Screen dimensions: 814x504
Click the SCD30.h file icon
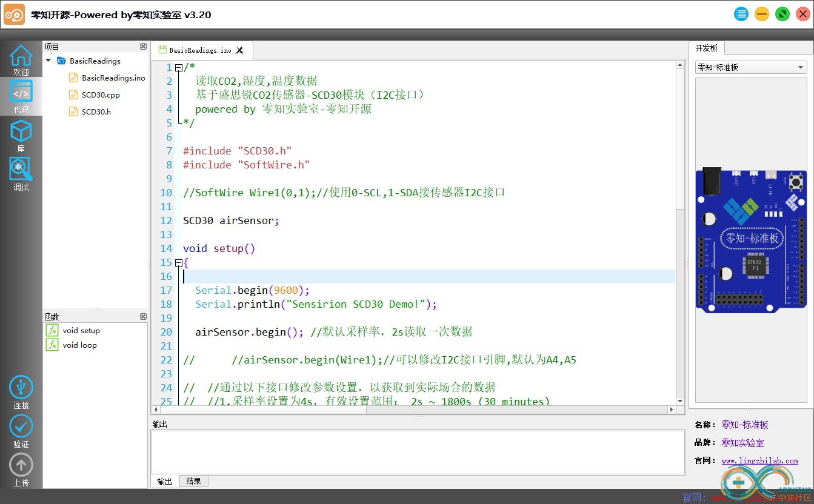(x=73, y=111)
